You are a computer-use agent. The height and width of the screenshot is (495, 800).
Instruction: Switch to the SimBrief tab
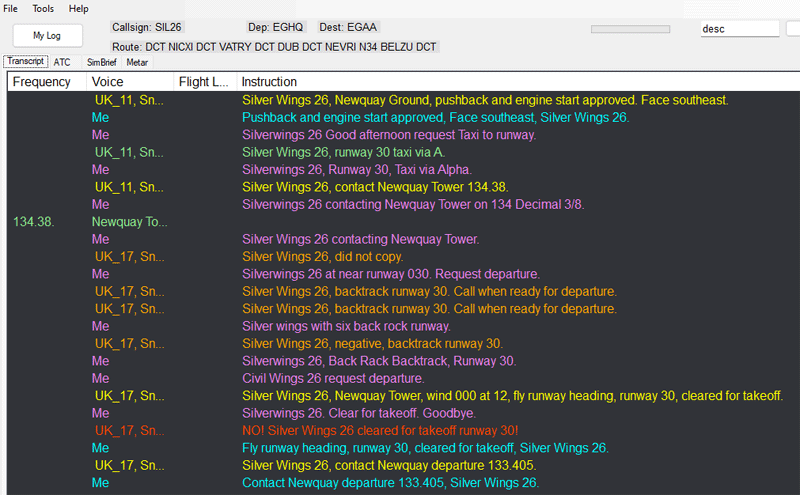[x=101, y=62]
